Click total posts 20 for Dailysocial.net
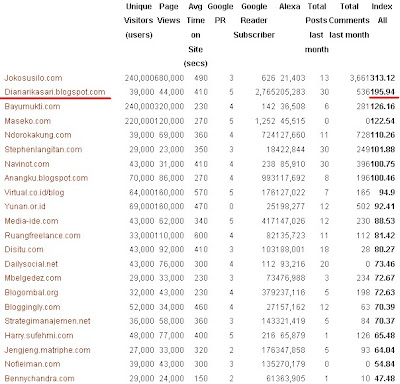Viewport: 400px width, 384px height. coord(324,264)
